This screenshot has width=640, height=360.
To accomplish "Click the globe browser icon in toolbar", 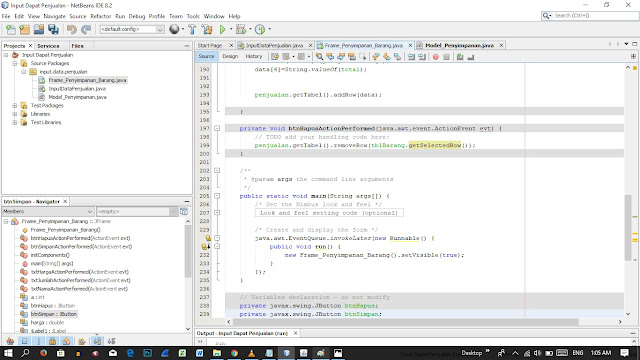I will 174,29.
